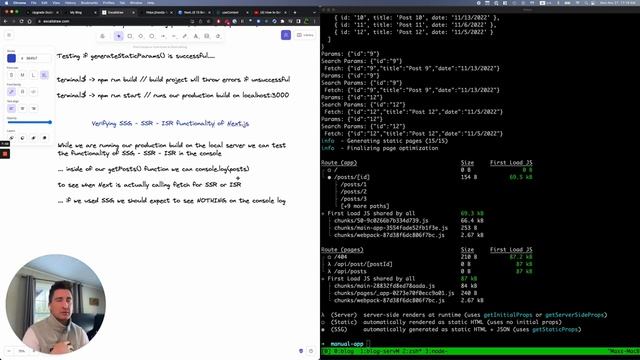
Task: Set font size to Medium (M)
Action: point(22,75)
